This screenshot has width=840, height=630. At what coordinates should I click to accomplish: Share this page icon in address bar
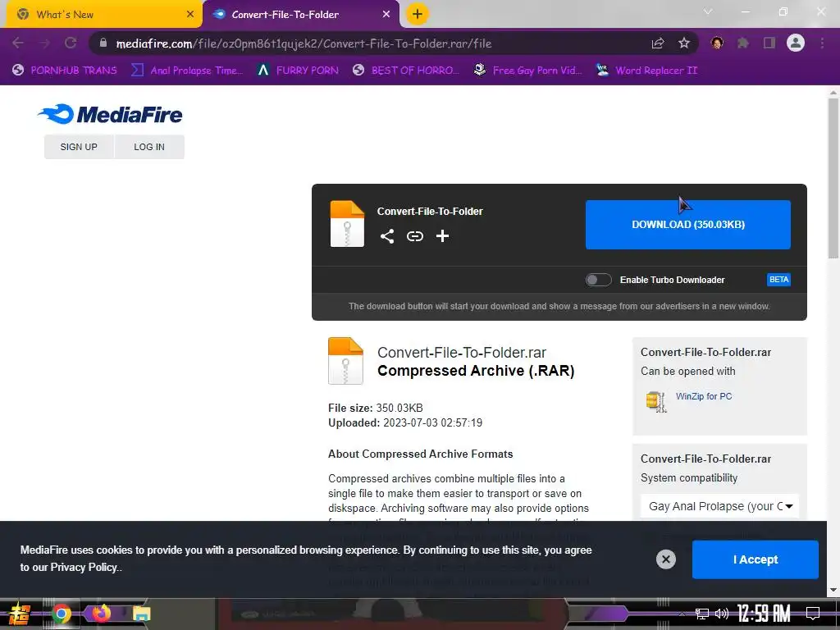pyautogui.click(x=658, y=43)
